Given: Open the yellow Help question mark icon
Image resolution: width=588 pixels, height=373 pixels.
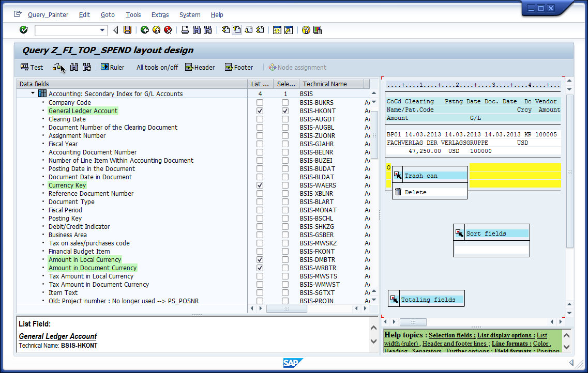Looking at the screenshot, I should (306, 30).
